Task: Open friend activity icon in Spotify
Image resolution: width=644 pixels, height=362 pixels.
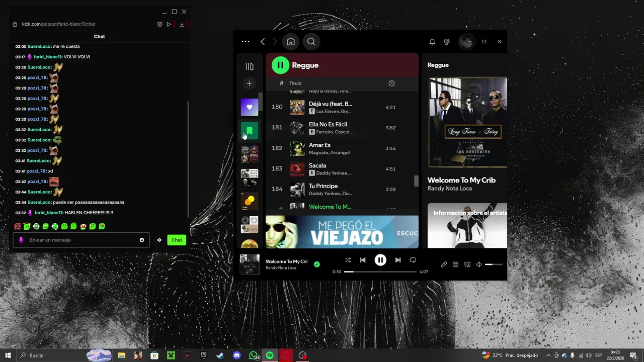Action: tap(447, 42)
